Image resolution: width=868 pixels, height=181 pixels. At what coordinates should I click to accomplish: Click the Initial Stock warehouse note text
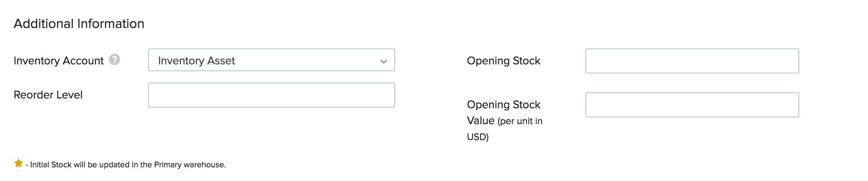point(128,165)
